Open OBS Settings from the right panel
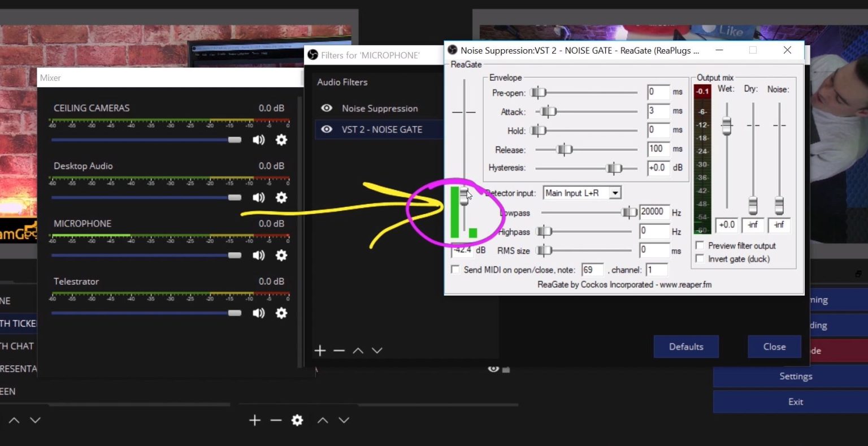The height and width of the screenshot is (446, 868). tap(795, 376)
